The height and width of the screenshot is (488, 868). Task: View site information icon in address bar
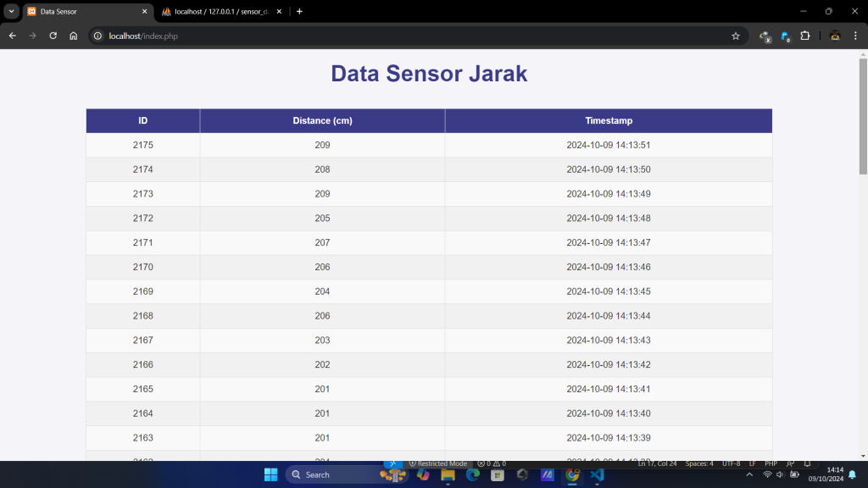[x=97, y=36]
